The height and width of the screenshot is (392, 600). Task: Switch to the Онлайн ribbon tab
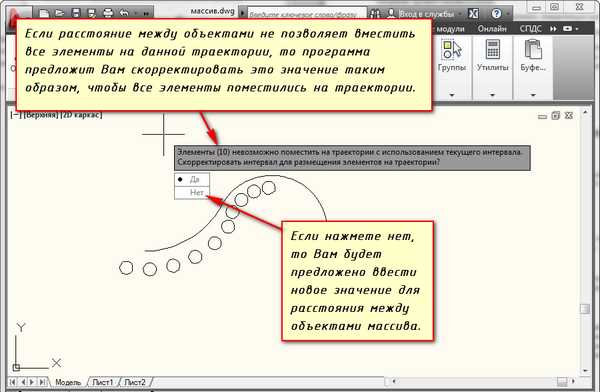point(492,29)
